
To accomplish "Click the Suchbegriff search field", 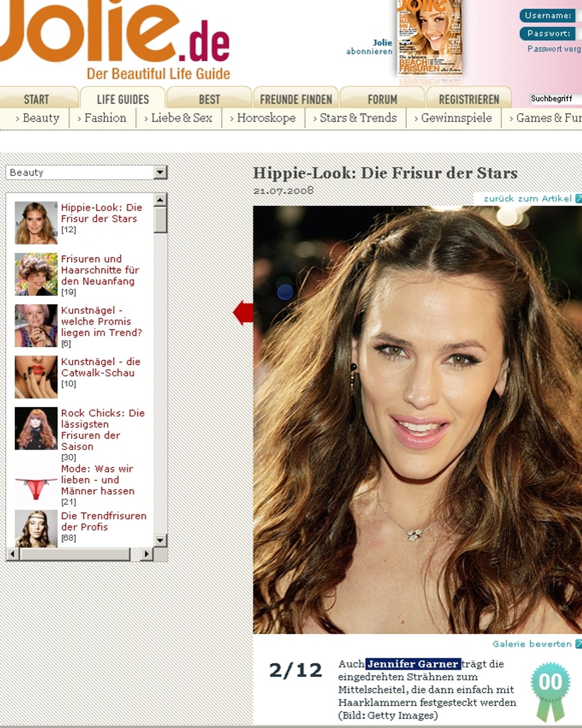I will point(555,99).
